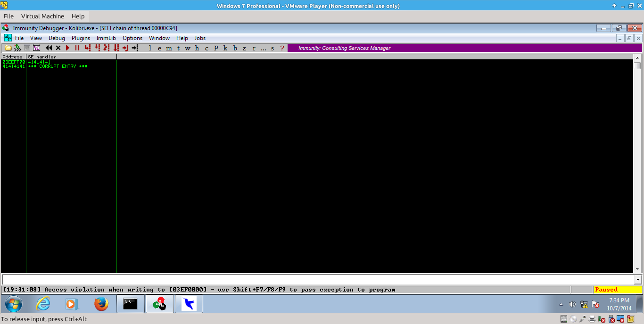644x324 pixels.
Task: Switch to Immunity Debugger taskbar button
Action: (160, 304)
